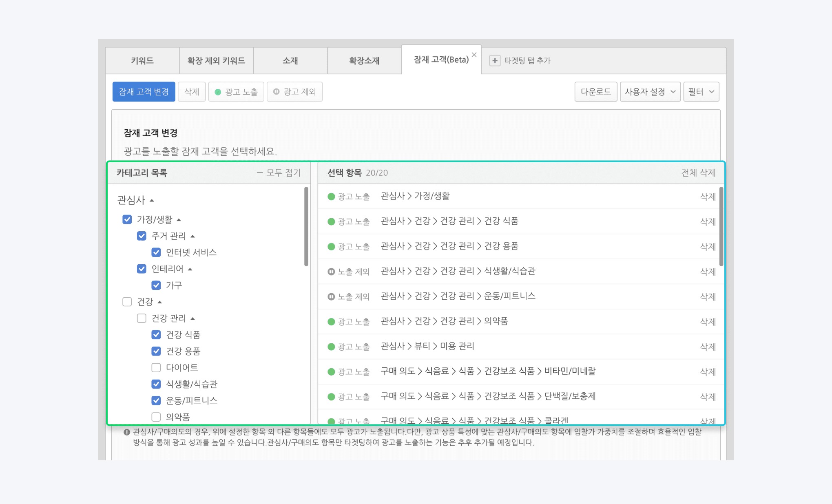Collapse all categories with 모두 접기
Viewport: 832px width, 504px height.
279,173
